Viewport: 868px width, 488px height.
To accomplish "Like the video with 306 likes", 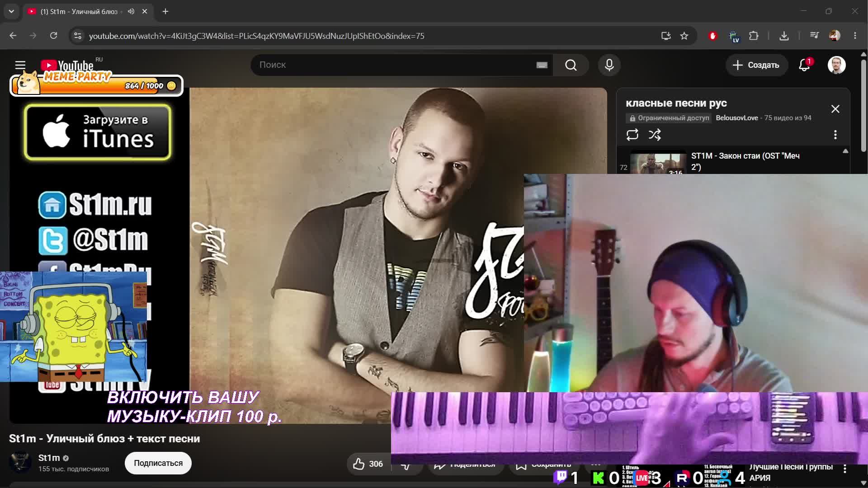I will [368, 464].
